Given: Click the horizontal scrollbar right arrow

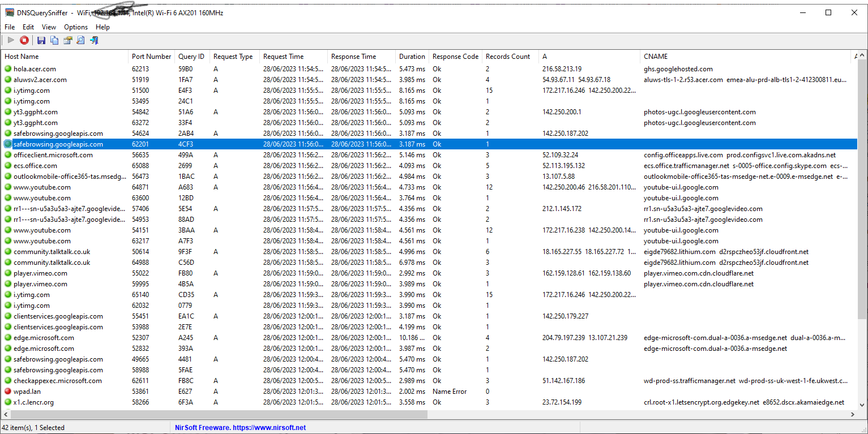Looking at the screenshot, I should click(853, 415).
